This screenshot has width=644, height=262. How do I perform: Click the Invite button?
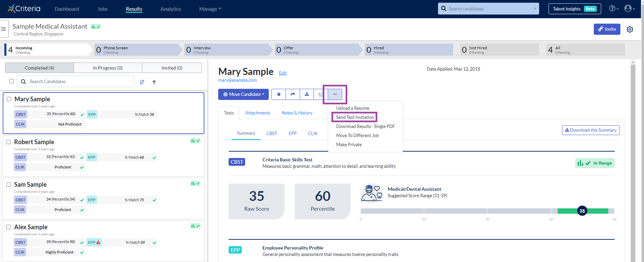pos(607,29)
